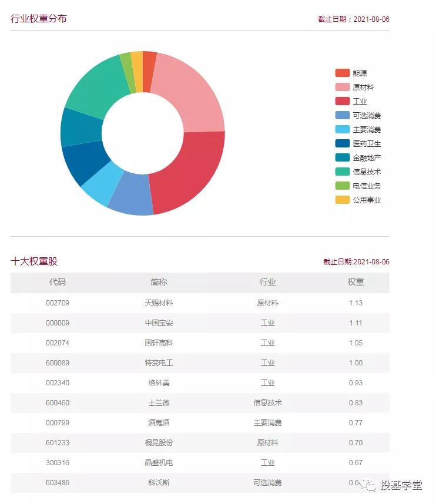Click stock name 特变电工

click(159, 363)
